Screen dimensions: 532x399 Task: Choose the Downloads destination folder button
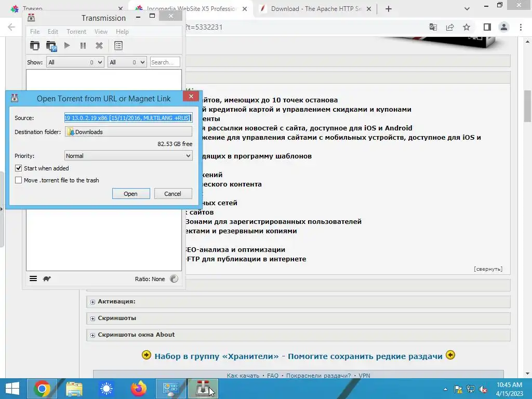tap(128, 131)
